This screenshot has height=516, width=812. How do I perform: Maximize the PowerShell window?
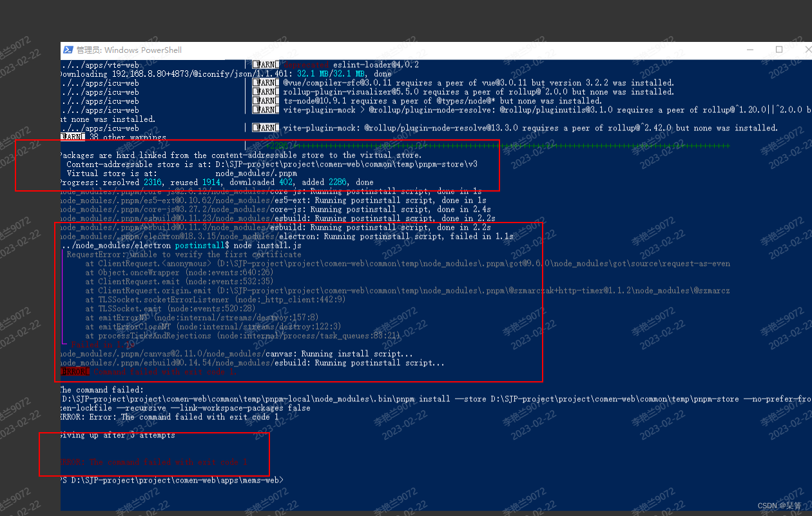tap(779, 50)
